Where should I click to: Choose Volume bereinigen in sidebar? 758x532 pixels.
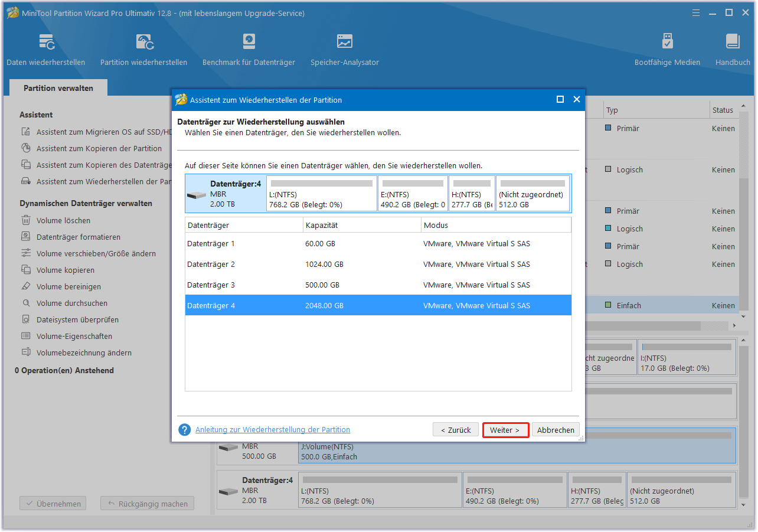pos(61,287)
